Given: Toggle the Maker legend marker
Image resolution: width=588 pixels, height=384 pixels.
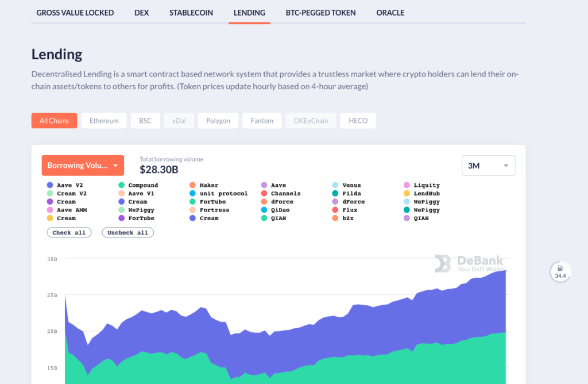Looking at the screenshot, I should [x=193, y=185].
